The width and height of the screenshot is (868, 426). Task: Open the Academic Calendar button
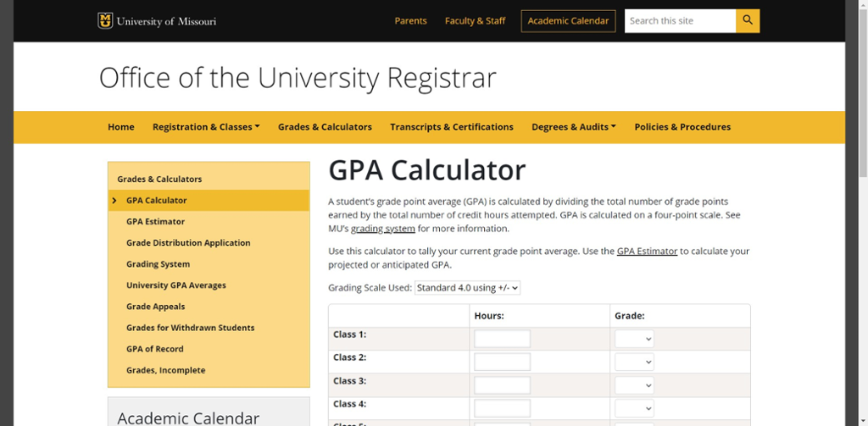pyautogui.click(x=568, y=21)
